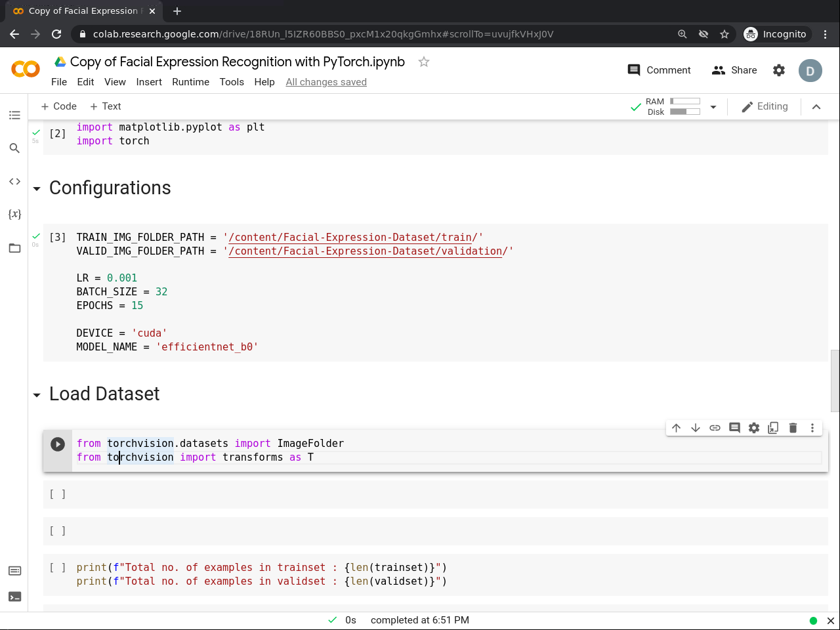This screenshot has width=840, height=630.
Task: Copy link to cell icon
Action: 715,428
